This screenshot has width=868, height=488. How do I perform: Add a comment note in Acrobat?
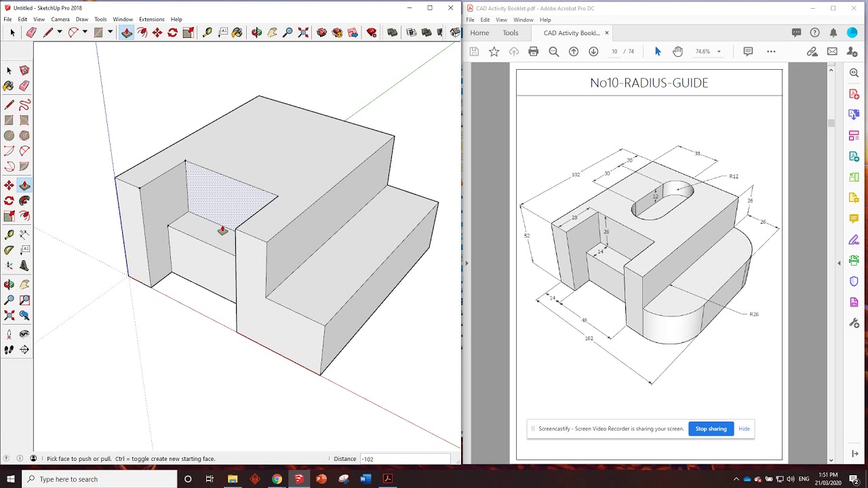click(x=748, y=52)
